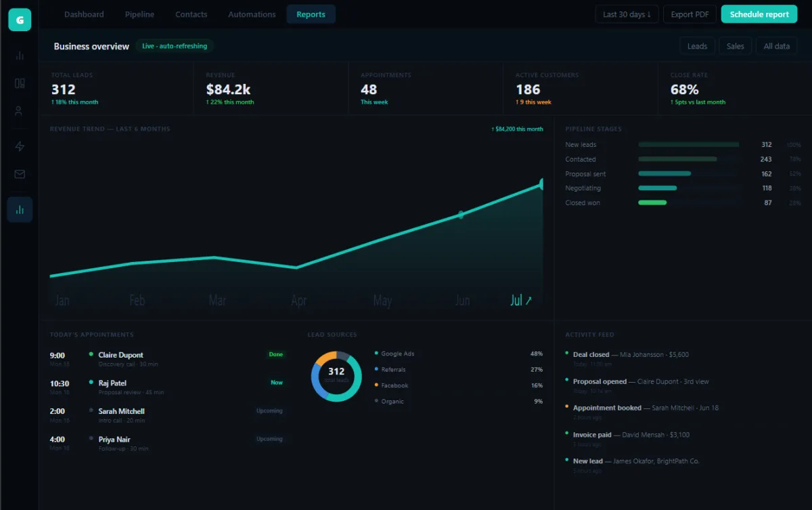Filter overview by Sales
Screen dimensions: 812x510
[736, 46]
